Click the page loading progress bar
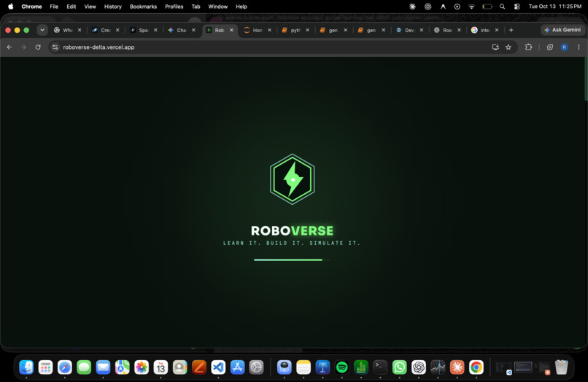This screenshot has height=382, width=588. [x=292, y=260]
